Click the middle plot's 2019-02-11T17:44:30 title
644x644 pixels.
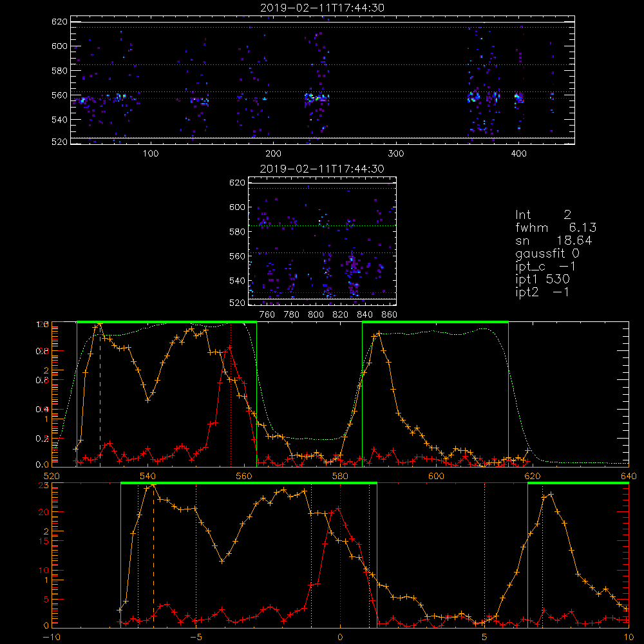(x=322, y=169)
